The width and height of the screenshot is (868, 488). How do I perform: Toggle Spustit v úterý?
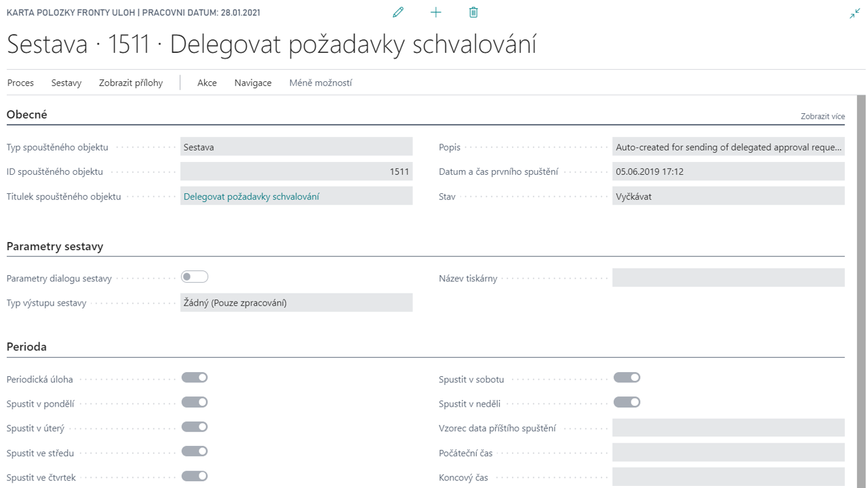[195, 427]
